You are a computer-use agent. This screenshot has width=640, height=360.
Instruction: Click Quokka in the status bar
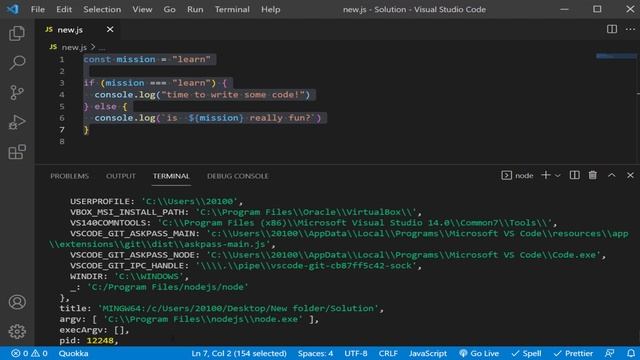[73, 353]
